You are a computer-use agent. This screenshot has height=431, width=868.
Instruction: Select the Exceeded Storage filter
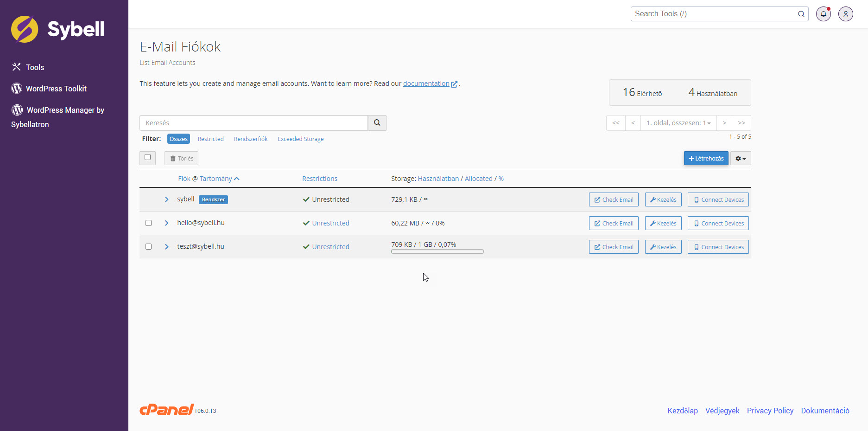300,139
